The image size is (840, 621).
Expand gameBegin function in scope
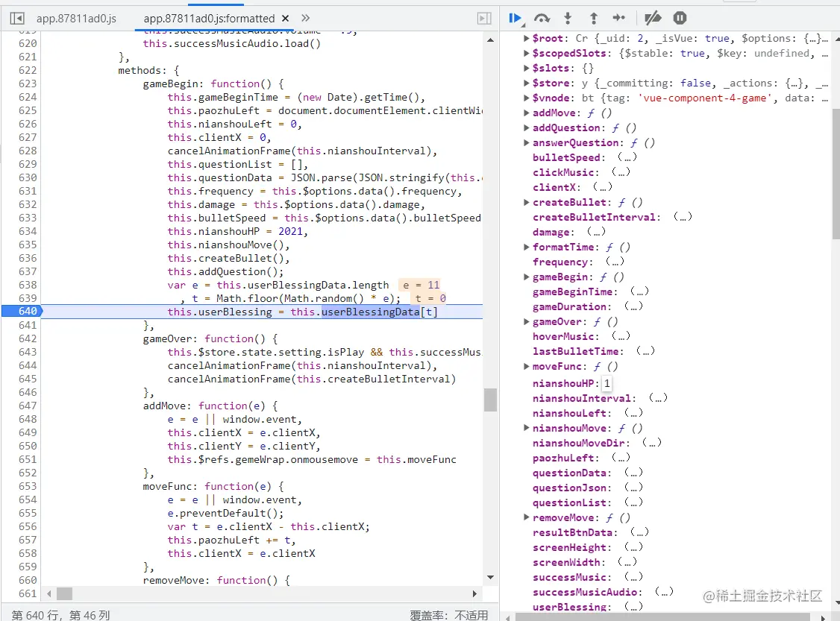pos(527,277)
